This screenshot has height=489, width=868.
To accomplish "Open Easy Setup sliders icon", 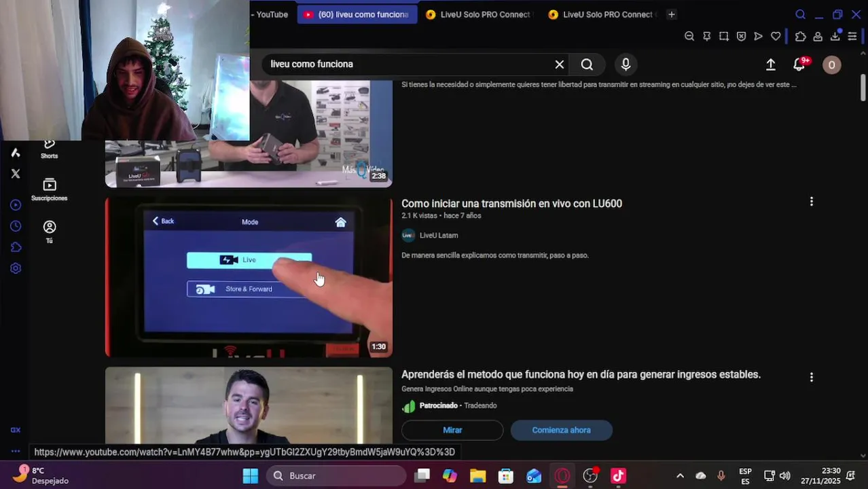I will coord(852,37).
